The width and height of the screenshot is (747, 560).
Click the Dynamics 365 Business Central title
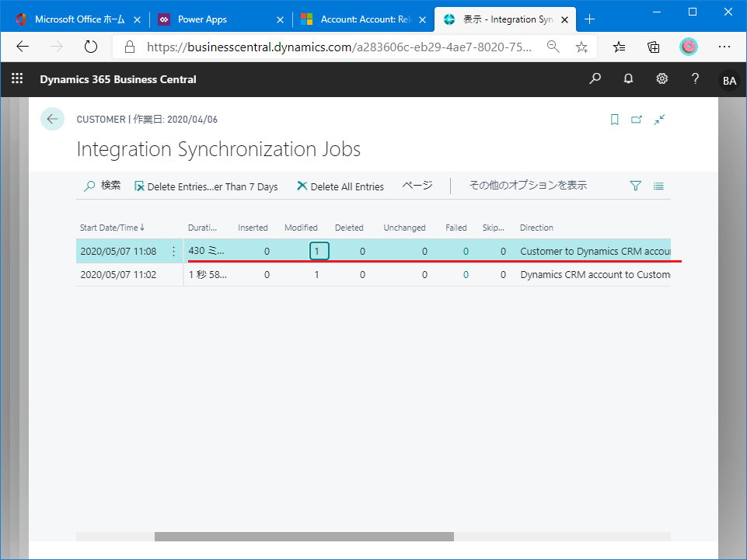tap(118, 79)
